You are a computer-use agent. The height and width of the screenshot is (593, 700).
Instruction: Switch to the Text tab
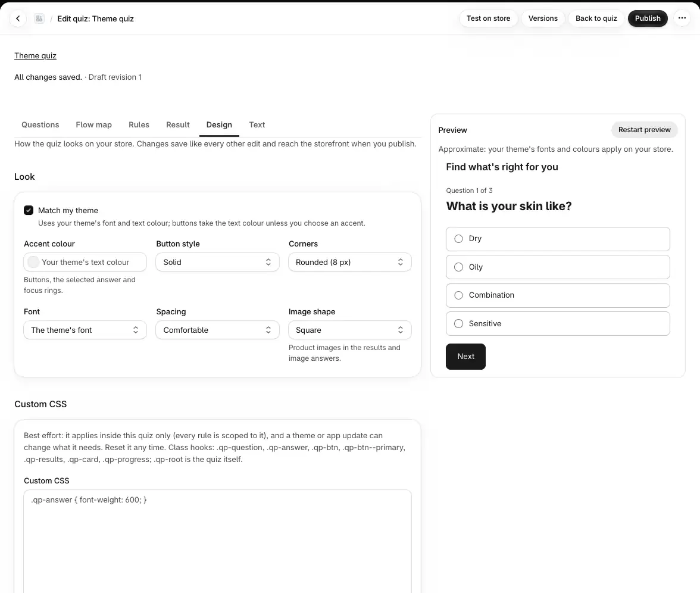[257, 124]
